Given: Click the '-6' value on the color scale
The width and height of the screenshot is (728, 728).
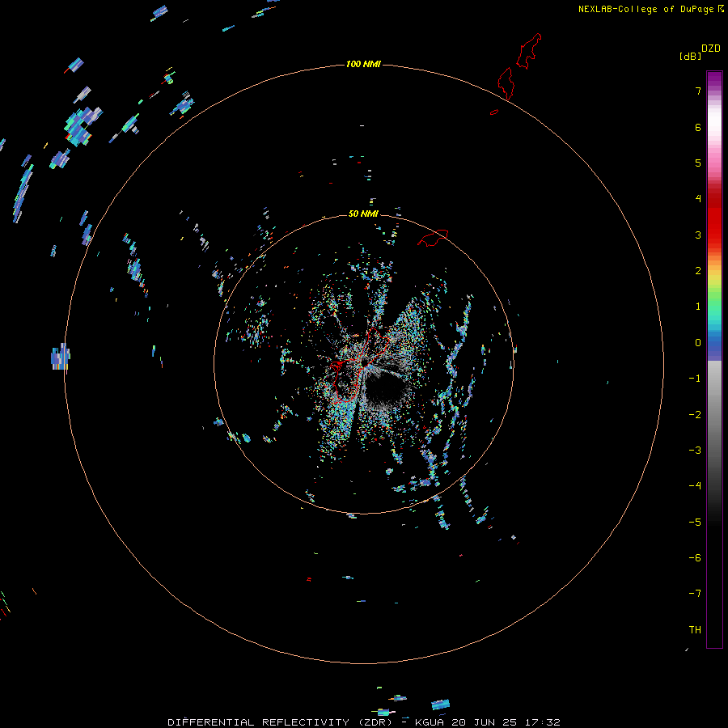Looking at the screenshot, I should (695, 558).
